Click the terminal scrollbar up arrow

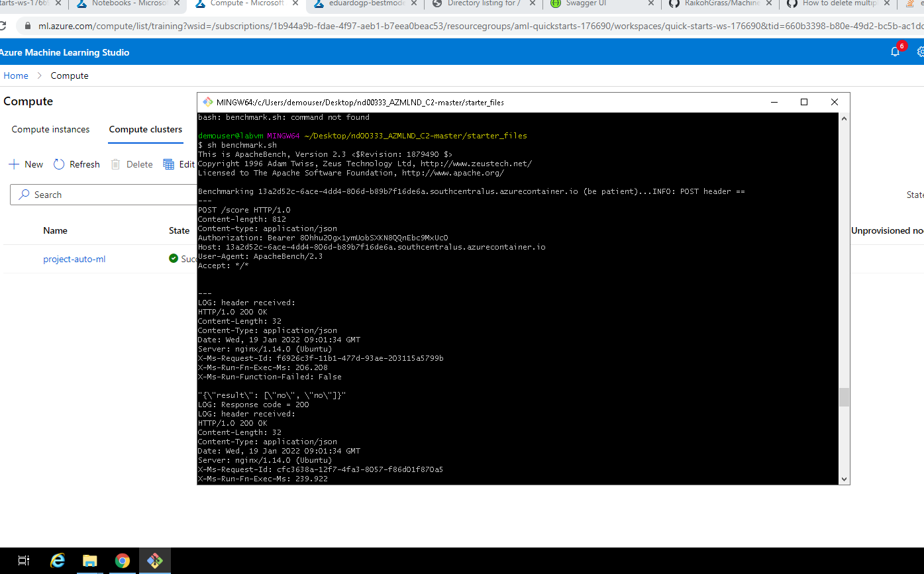[844, 118]
